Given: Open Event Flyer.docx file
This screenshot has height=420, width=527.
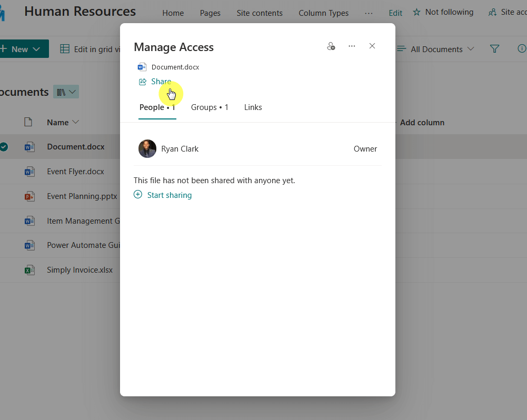Looking at the screenshot, I should tap(75, 172).
